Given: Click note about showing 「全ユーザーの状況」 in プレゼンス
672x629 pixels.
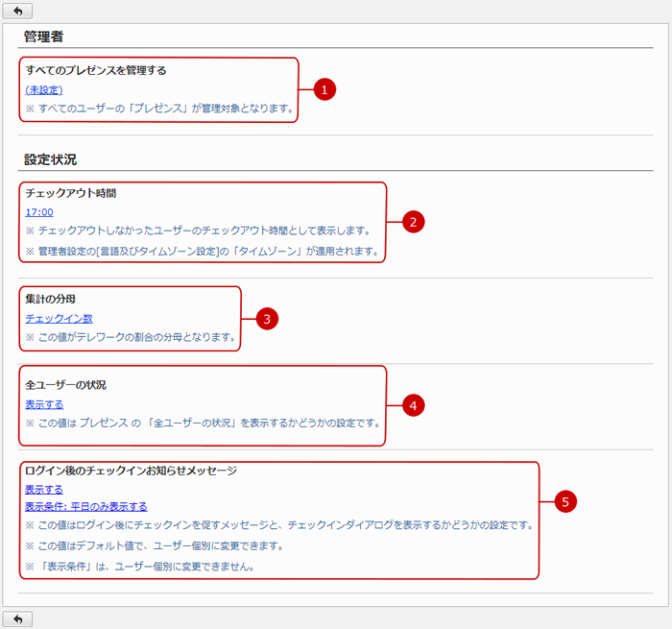Looking at the screenshot, I should point(204,423).
